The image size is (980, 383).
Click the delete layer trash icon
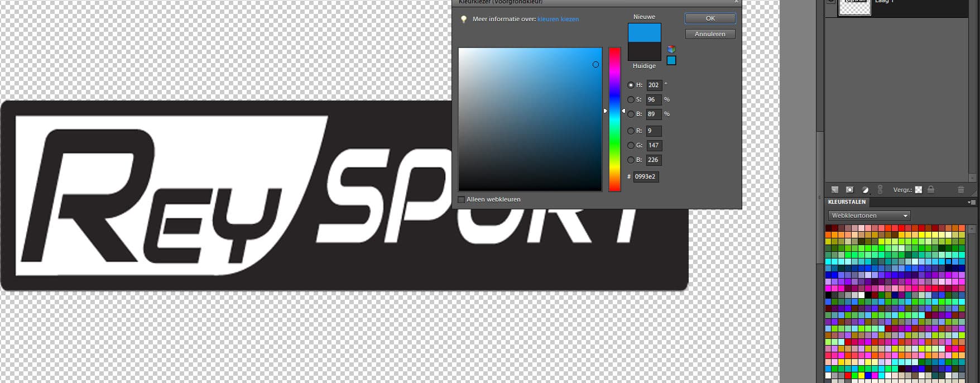pos(960,190)
